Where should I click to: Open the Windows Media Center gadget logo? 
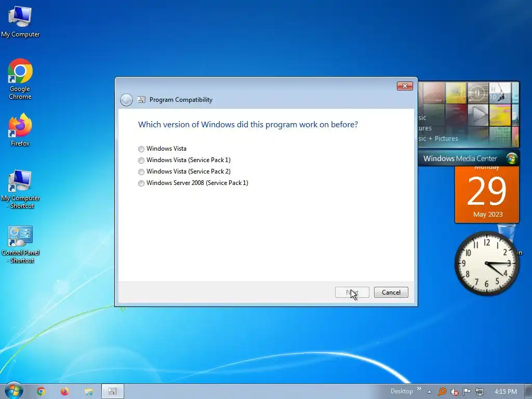511,158
